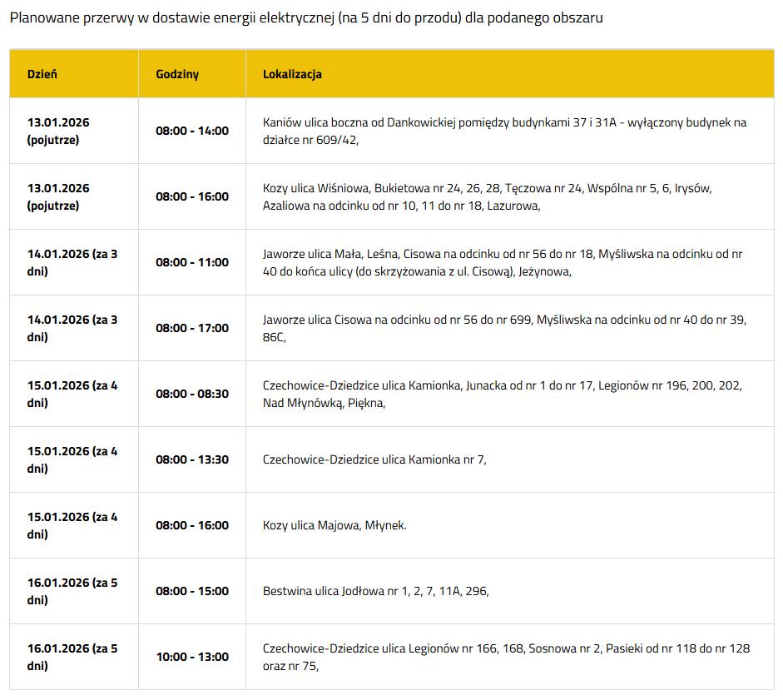The image size is (783, 700).
Task: Select the "ulica Kamionka nr 7" entry
Action: [374, 460]
